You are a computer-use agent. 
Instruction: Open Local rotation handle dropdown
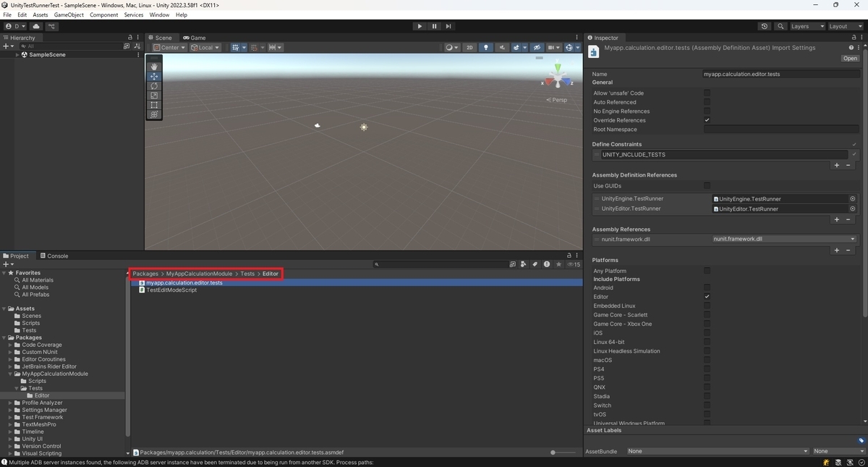click(x=206, y=48)
